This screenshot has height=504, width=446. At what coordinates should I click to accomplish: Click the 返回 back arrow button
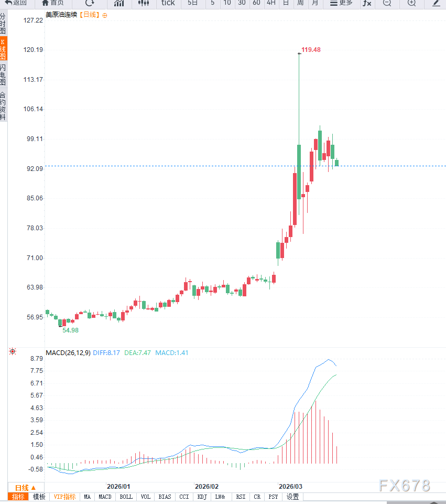16,3
